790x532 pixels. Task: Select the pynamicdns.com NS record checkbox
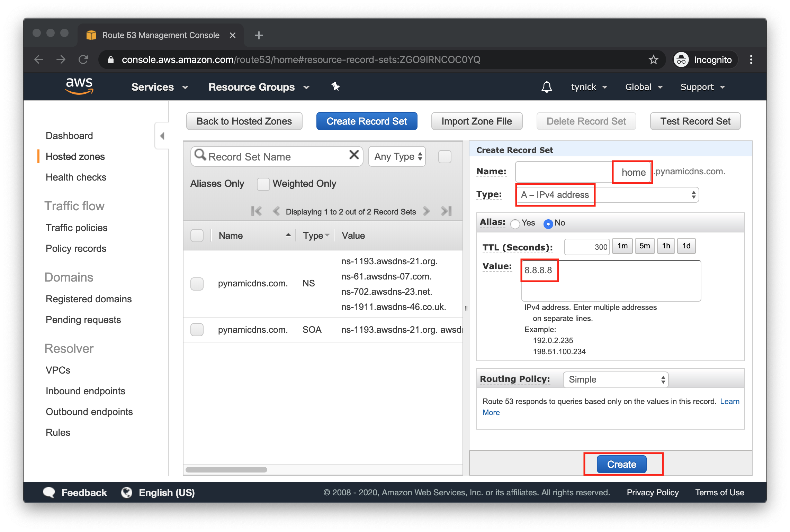click(197, 284)
